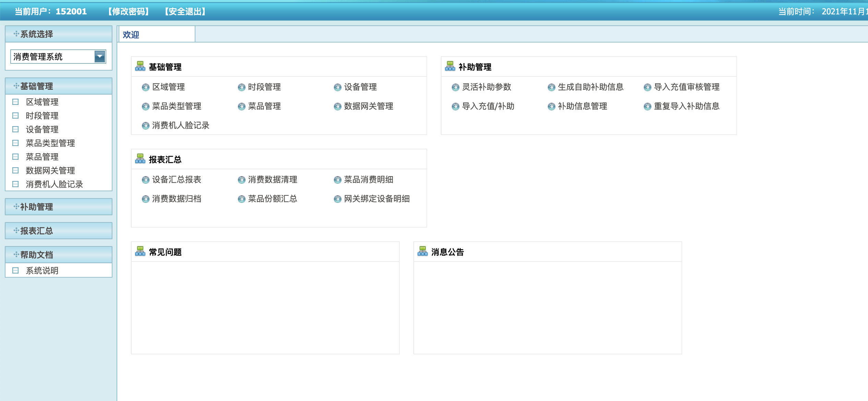Open 消费机人脸记录 in the sidebar tree
Screen dimensions: 868x401
pos(55,184)
